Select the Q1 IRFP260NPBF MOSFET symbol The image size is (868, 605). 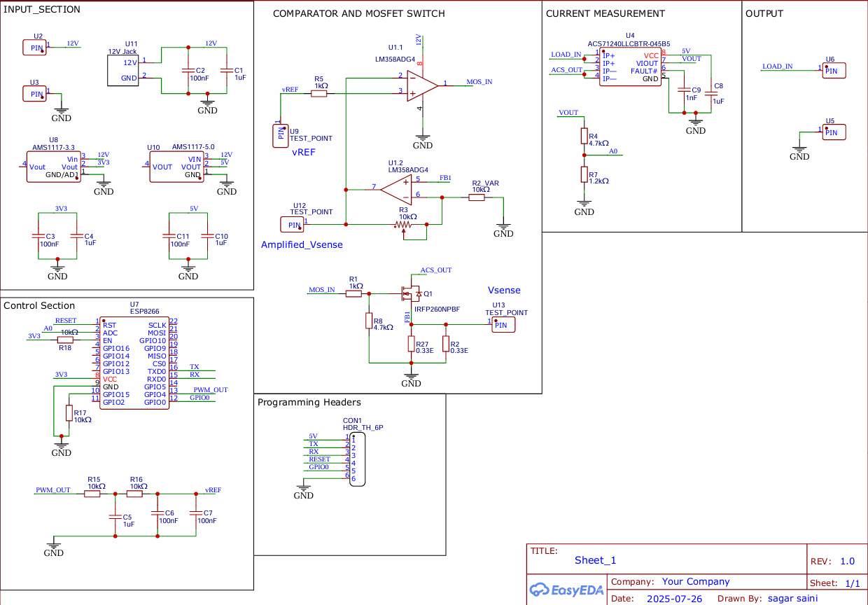[x=410, y=293]
